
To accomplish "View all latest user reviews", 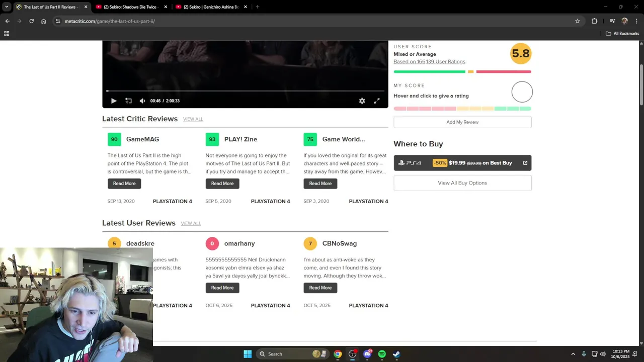I will (x=191, y=223).
